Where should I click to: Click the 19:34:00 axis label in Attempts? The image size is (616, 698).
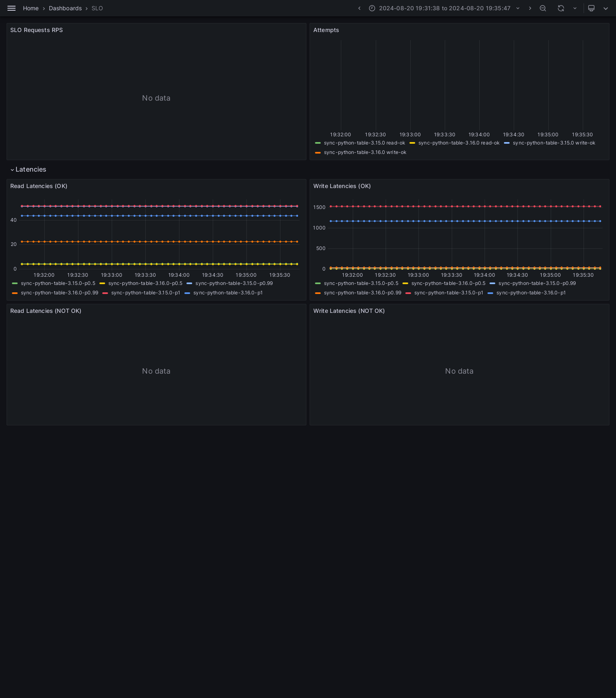tap(479, 135)
